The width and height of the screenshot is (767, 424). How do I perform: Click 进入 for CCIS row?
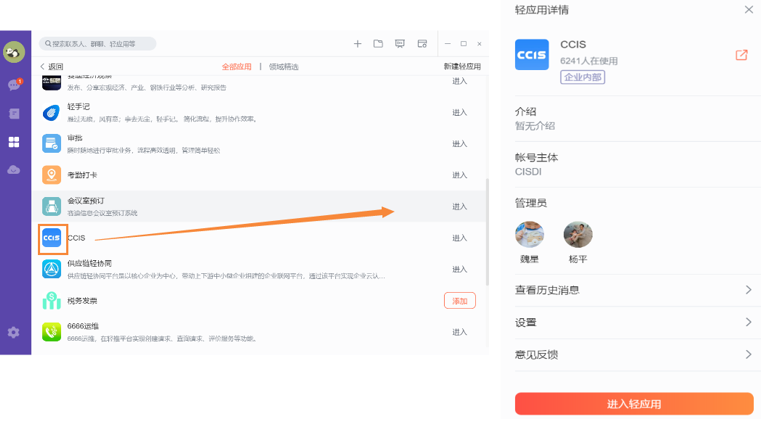coord(459,238)
